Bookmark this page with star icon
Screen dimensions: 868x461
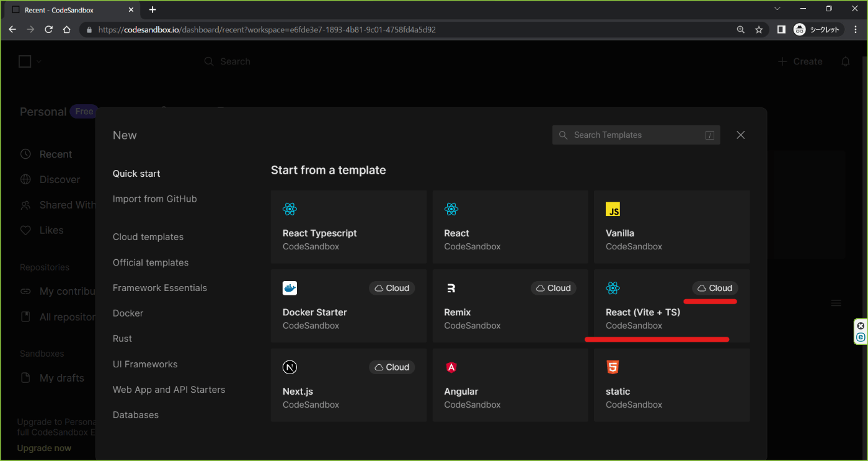click(x=758, y=29)
